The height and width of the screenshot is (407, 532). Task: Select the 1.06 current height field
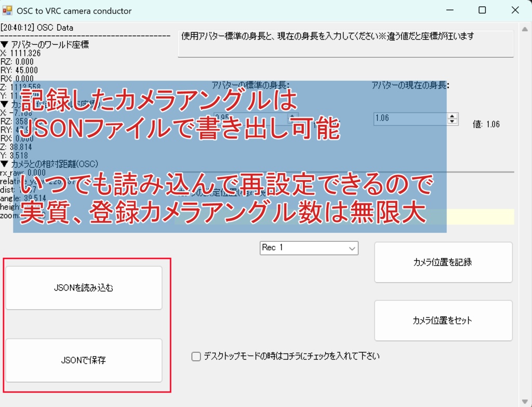(410, 119)
